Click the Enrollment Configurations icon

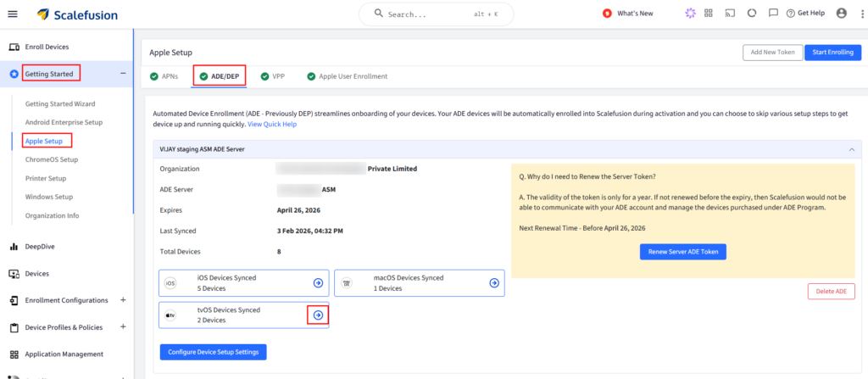tap(14, 300)
